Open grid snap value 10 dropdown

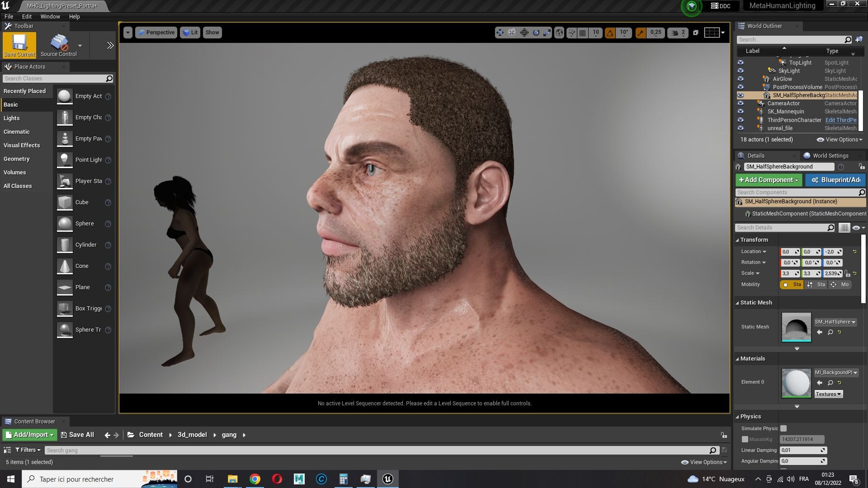(x=596, y=33)
